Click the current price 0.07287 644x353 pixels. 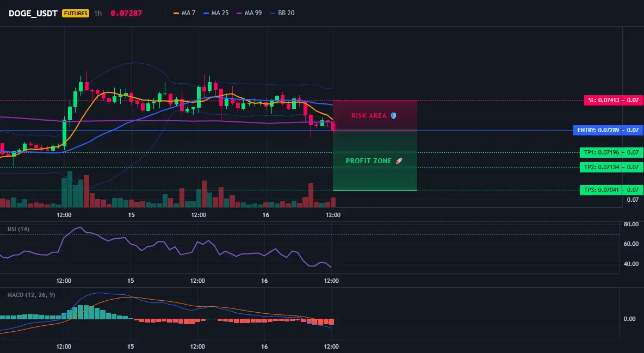(126, 13)
